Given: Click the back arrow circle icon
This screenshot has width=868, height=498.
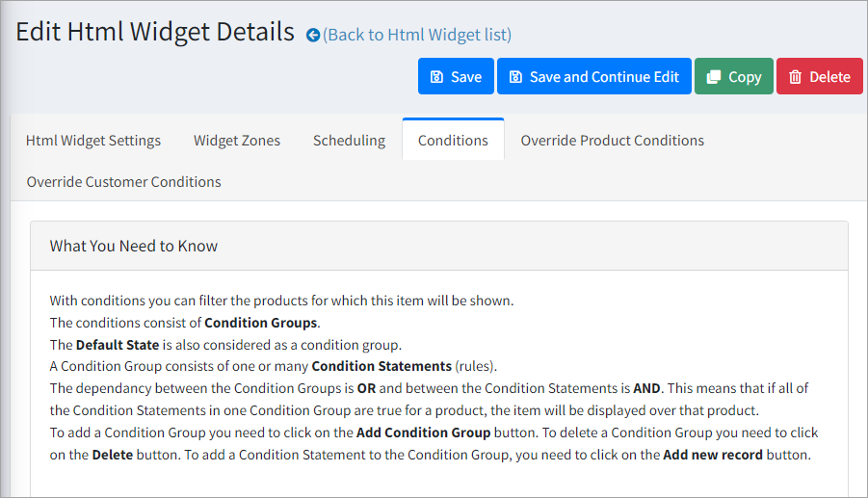Looking at the screenshot, I should click(x=312, y=36).
